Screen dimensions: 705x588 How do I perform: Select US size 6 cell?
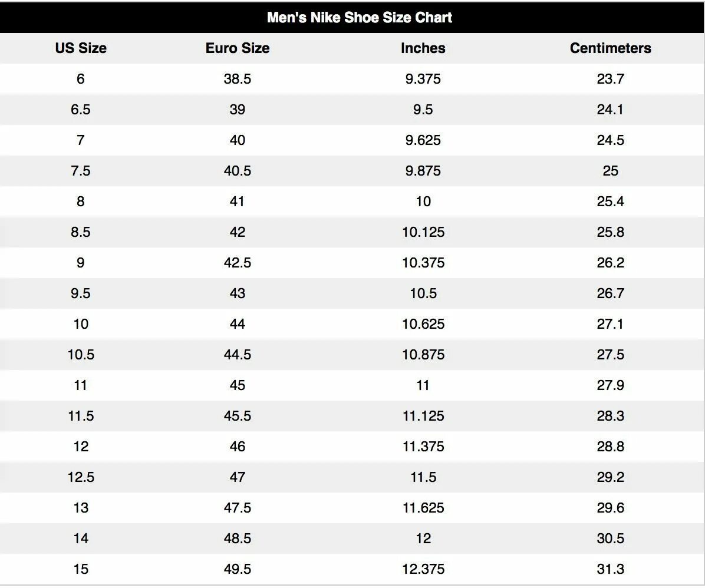tap(81, 79)
